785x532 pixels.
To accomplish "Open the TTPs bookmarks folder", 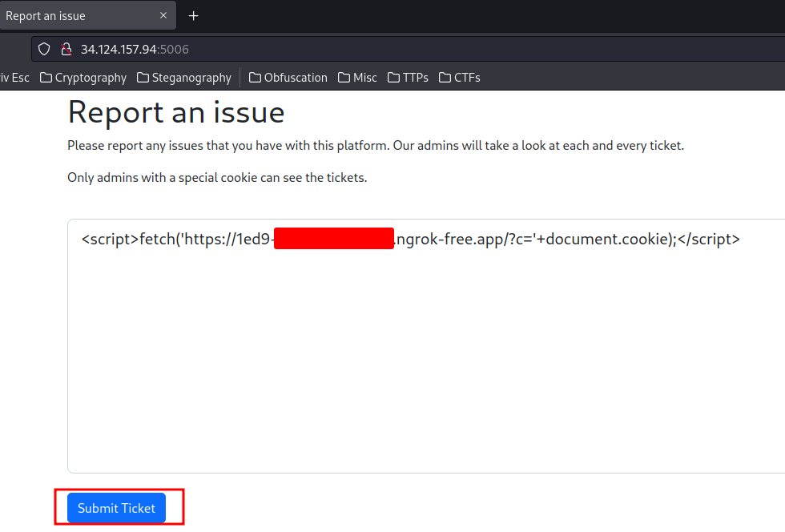I will [x=408, y=78].
